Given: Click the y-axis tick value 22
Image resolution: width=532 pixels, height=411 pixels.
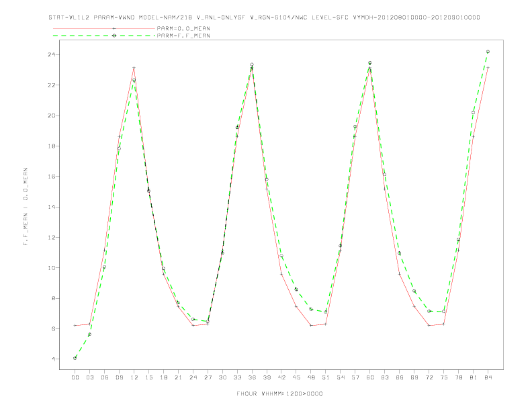Looking at the screenshot, I should (x=52, y=85).
